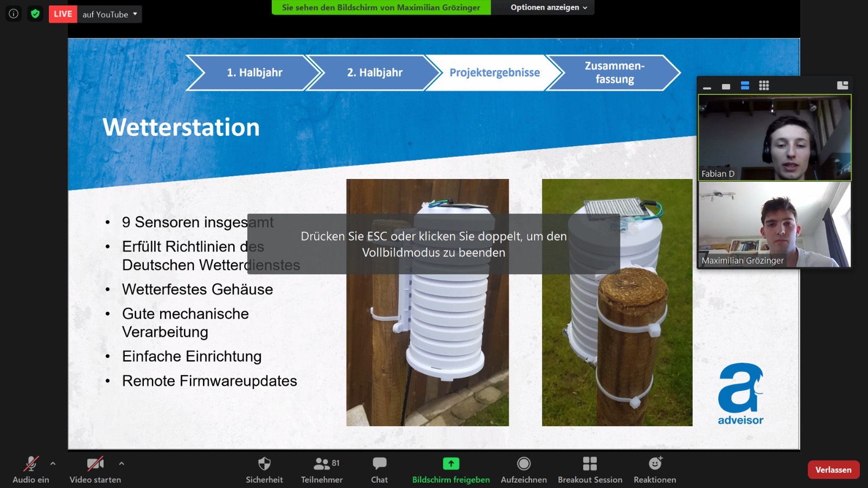Click the side-by-side layout icon in video panel
The image size is (868, 488).
pos(843,85)
